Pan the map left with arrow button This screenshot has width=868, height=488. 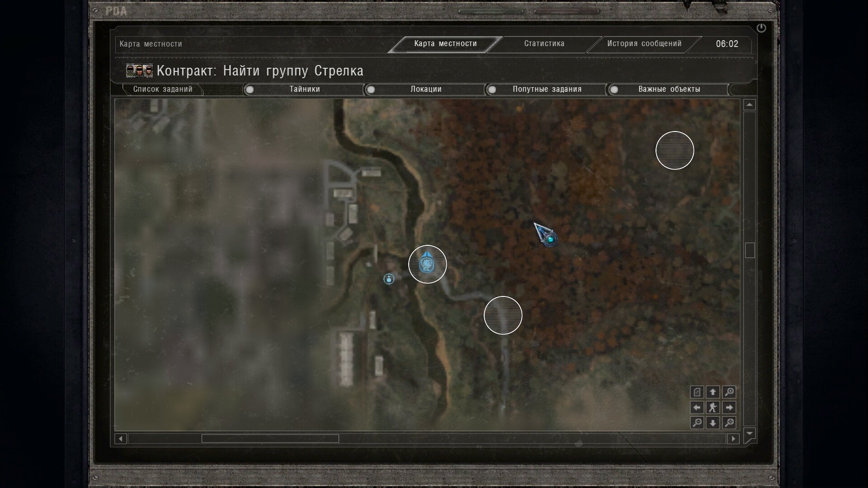click(697, 408)
